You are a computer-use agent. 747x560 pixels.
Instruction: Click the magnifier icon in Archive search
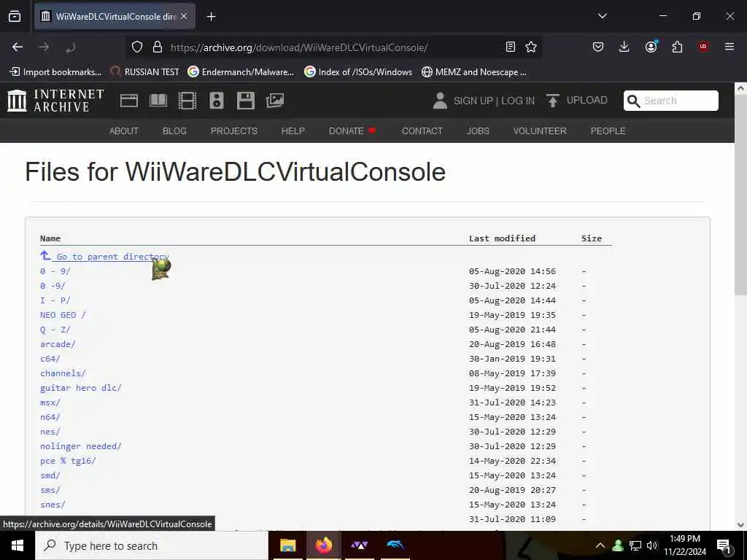click(634, 101)
